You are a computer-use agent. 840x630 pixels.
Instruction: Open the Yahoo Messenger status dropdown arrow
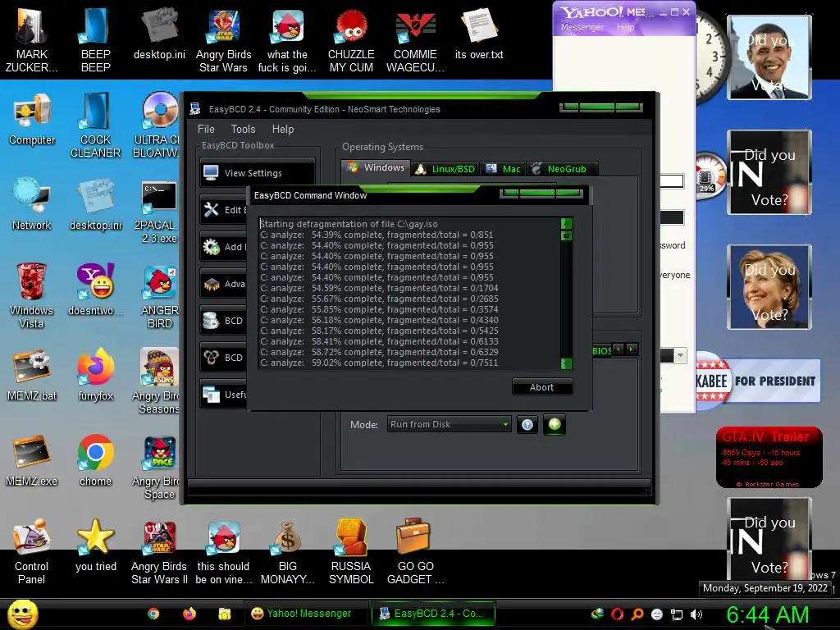pos(680,355)
